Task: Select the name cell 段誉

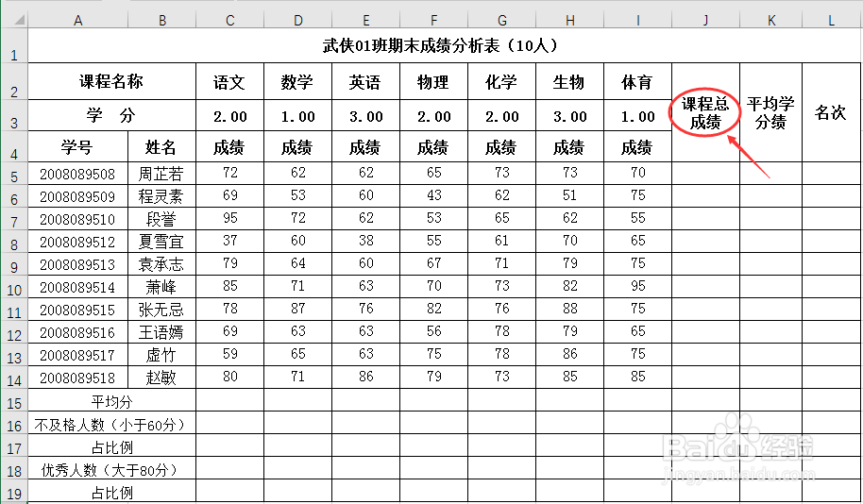Action: coord(161,219)
